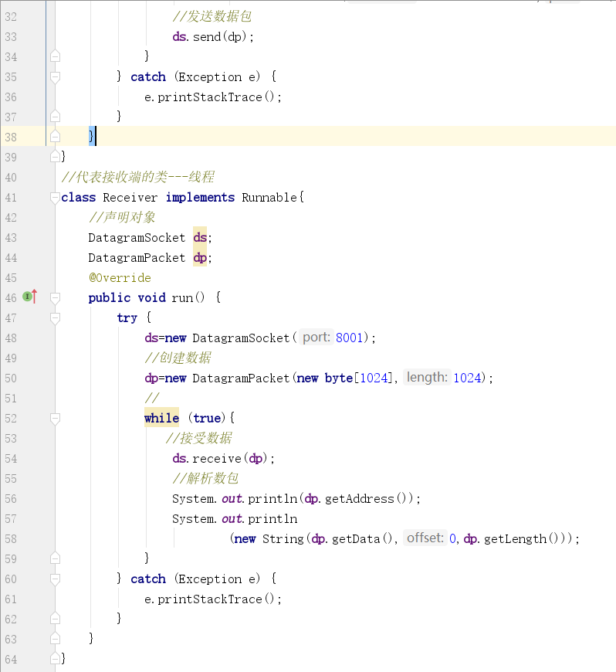Click 'Runnable' interface name on line 41
This screenshot has height=672, width=616.
(269, 198)
